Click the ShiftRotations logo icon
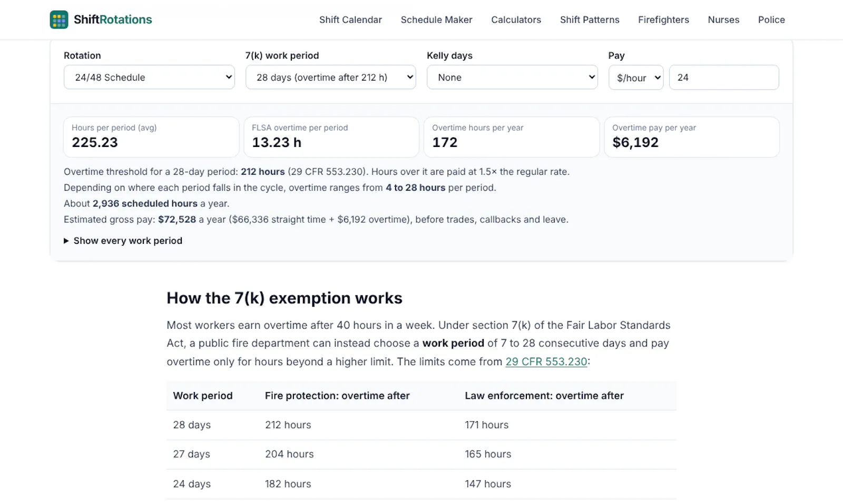The height and width of the screenshot is (504, 843). coord(59,19)
